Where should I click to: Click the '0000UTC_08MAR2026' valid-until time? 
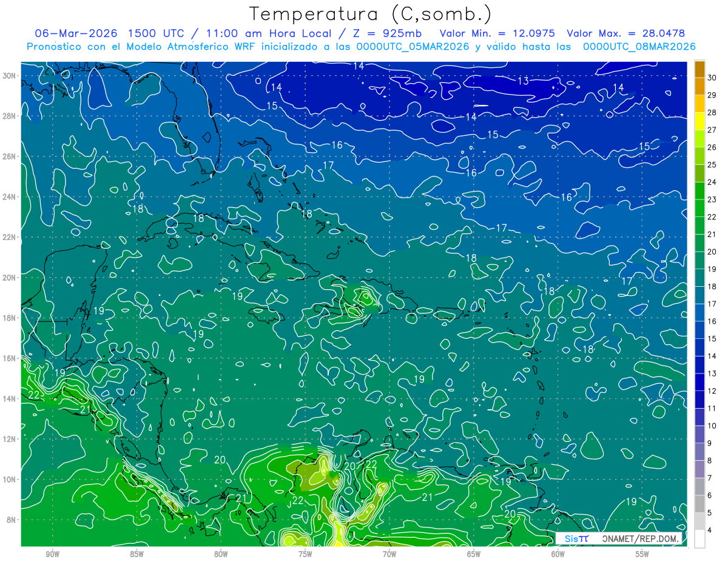tap(639, 47)
